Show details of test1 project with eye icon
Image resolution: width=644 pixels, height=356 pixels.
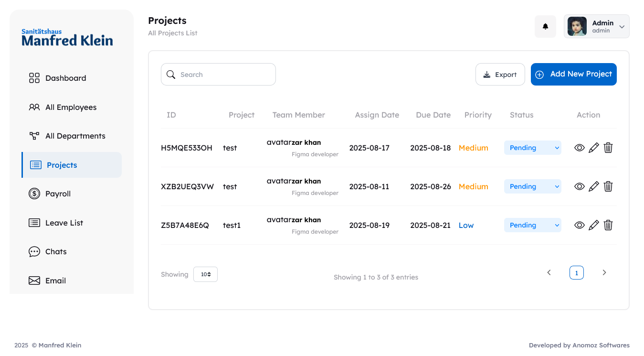579,226
